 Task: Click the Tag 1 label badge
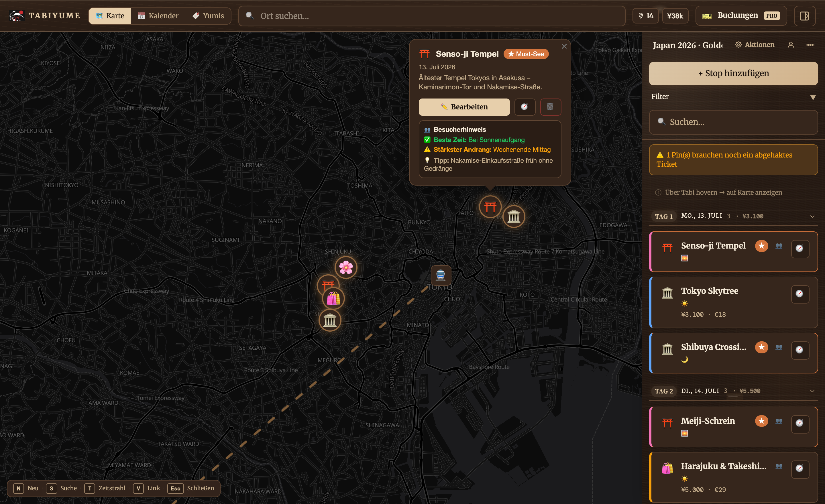(x=664, y=216)
